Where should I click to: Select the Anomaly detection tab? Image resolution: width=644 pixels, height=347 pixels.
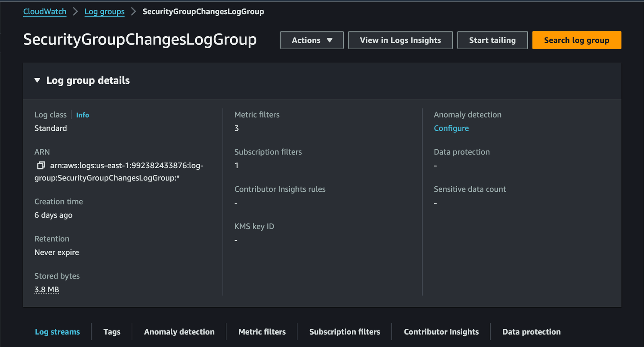coord(179,332)
